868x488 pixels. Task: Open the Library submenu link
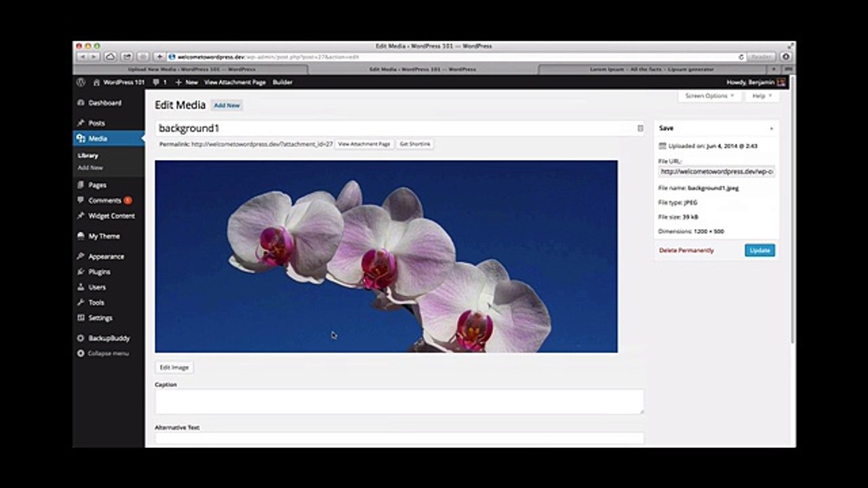click(88, 156)
